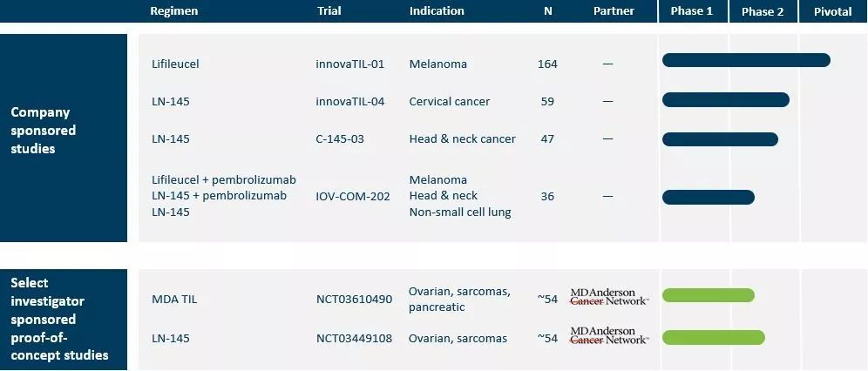The image size is (868, 371).
Task: Select the Phase 2 column header
Action: pyautogui.click(x=763, y=11)
